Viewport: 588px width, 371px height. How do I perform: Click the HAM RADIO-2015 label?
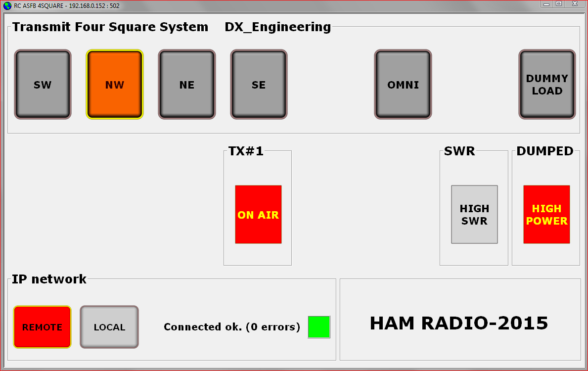(459, 323)
